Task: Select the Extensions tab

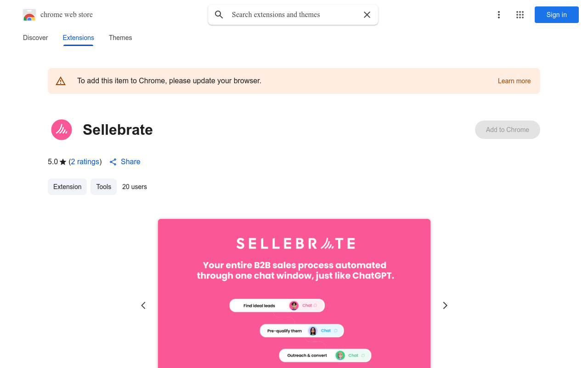Action: click(x=79, y=38)
